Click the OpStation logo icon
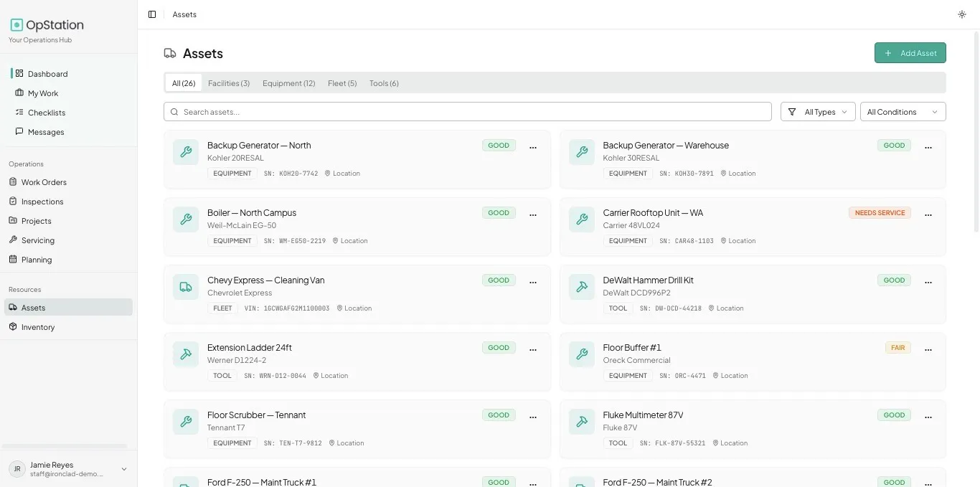The width and height of the screenshot is (980, 487). [x=17, y=25]
